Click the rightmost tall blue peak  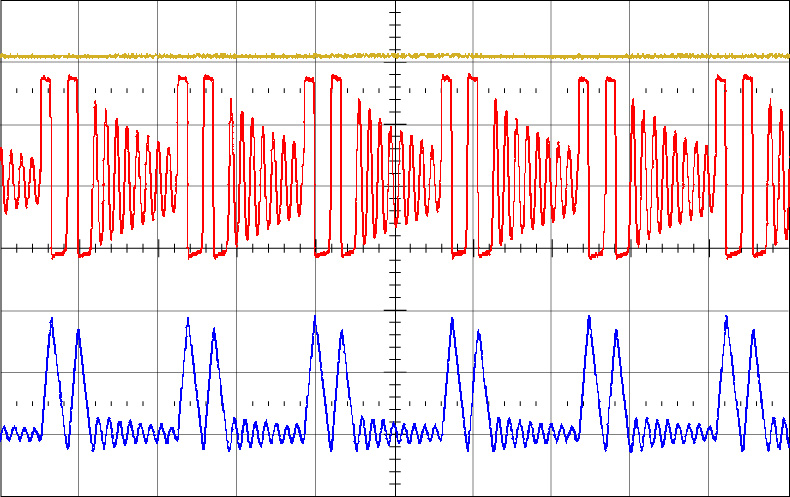coord(726,319)
